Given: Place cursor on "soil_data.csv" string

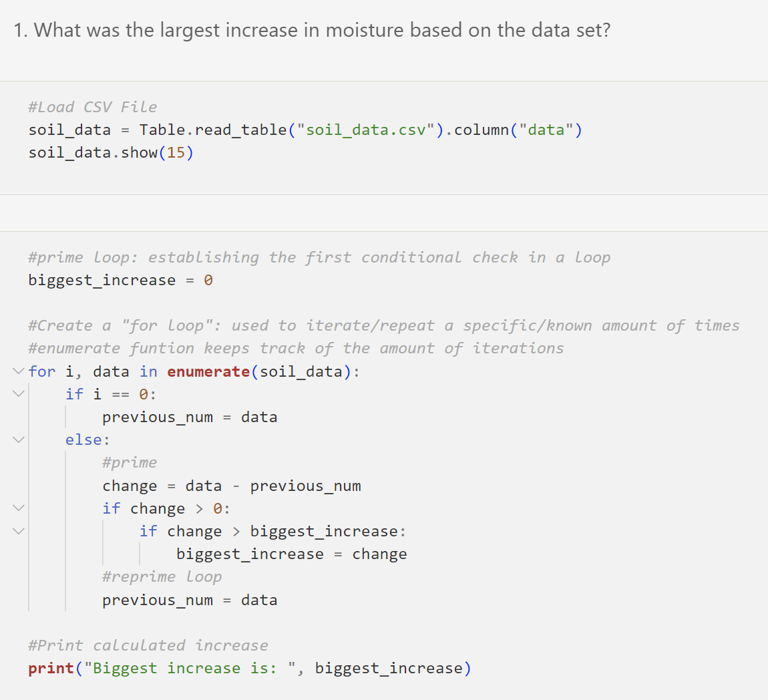Looking at the screenshot, I should pyautogui.click(x=366, y=130).
